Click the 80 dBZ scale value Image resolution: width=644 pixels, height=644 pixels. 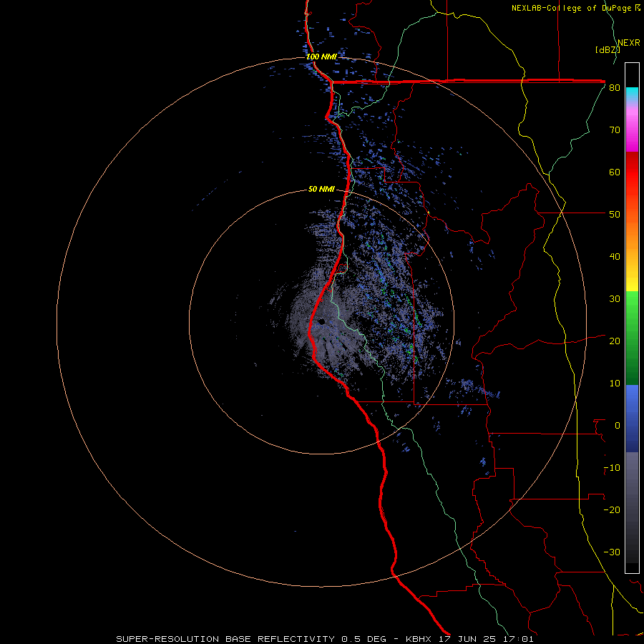pyautogui.click(x=615, y=88)
